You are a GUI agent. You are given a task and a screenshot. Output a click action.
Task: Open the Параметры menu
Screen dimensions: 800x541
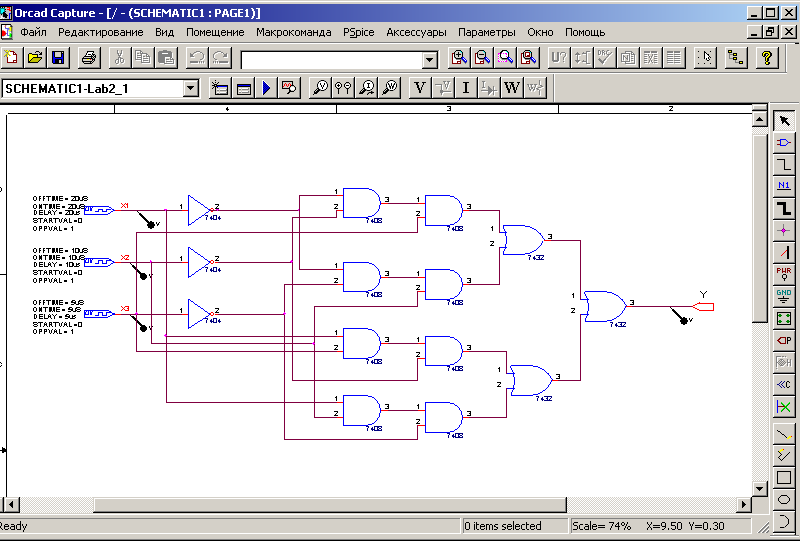pos(486,32)
